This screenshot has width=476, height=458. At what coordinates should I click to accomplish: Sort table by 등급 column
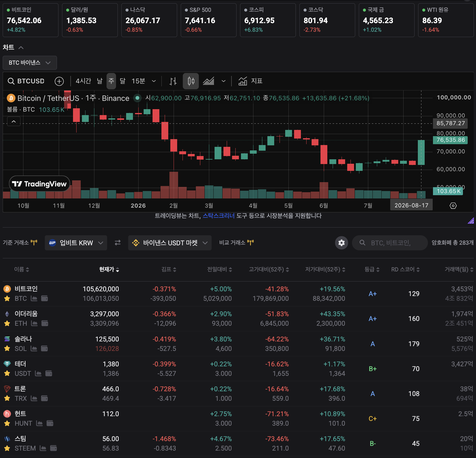372,269
